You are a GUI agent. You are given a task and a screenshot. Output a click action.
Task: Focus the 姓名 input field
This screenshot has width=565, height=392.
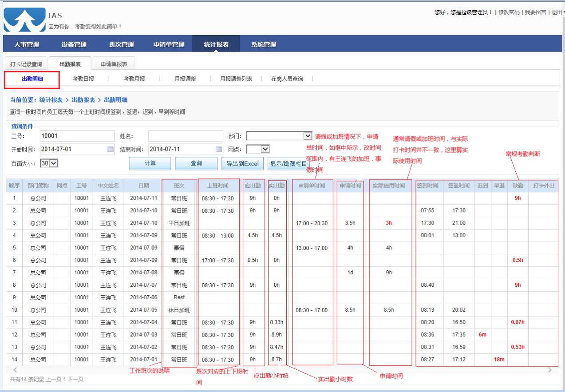point(186,136)
